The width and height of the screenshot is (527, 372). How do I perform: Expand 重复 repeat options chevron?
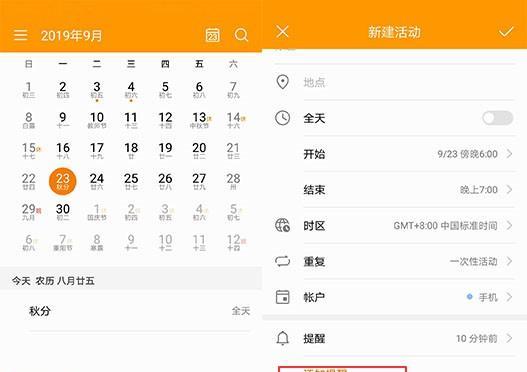(509, 261)
